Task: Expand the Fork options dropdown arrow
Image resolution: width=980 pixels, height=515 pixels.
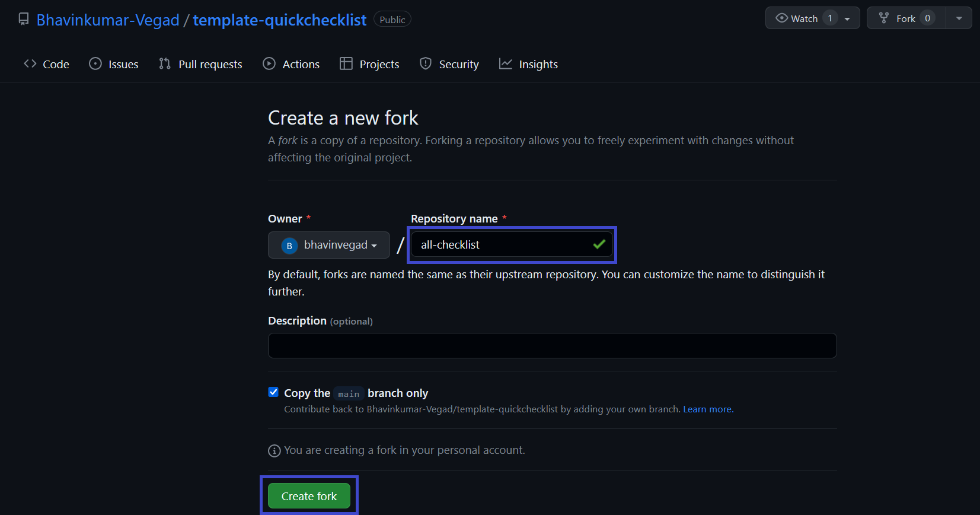Action: pos(959,18)
